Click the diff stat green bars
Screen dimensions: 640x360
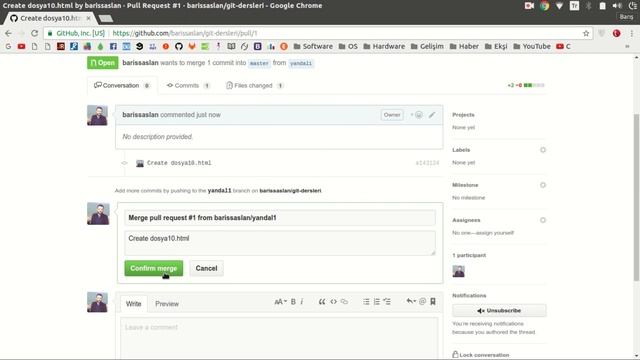point(533,85)
